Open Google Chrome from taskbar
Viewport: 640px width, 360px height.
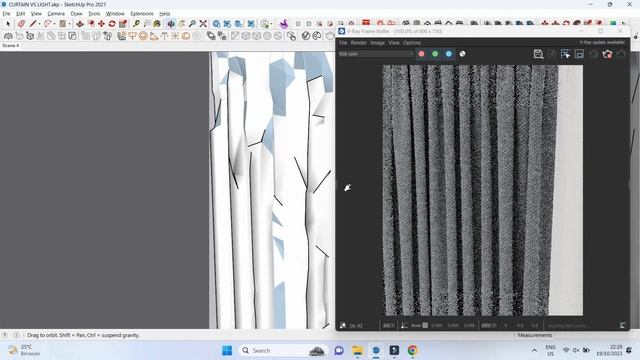pyautogui.click(x=412, y=350)
